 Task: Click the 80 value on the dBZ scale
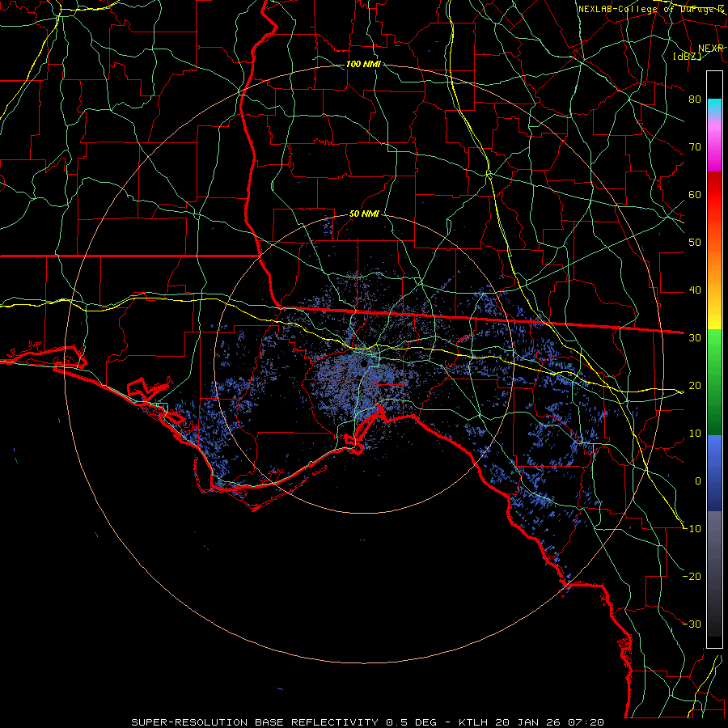[x=695, y=99]
